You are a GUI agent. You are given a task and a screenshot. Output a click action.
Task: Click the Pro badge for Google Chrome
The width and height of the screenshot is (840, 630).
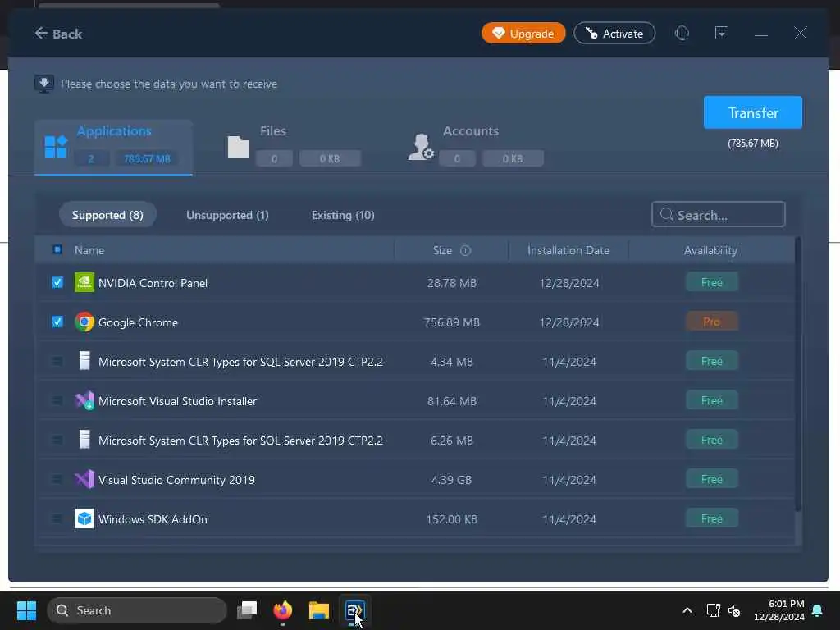tap(711, 322)
